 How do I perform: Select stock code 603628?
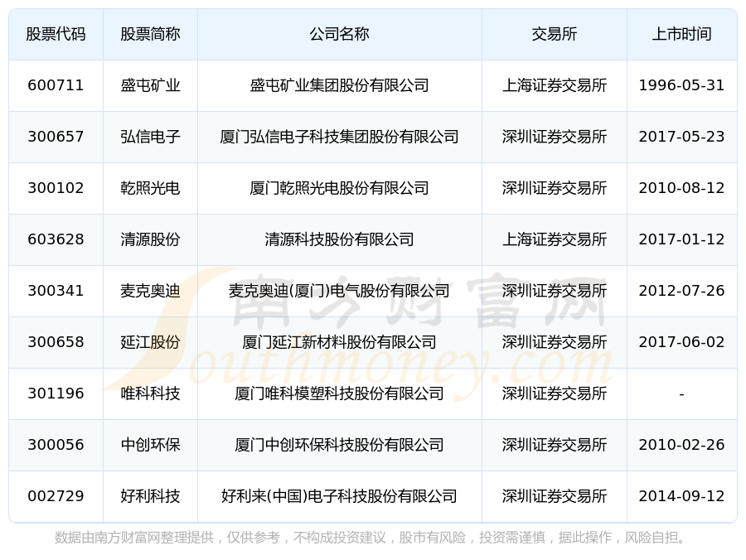click(56, 239)
